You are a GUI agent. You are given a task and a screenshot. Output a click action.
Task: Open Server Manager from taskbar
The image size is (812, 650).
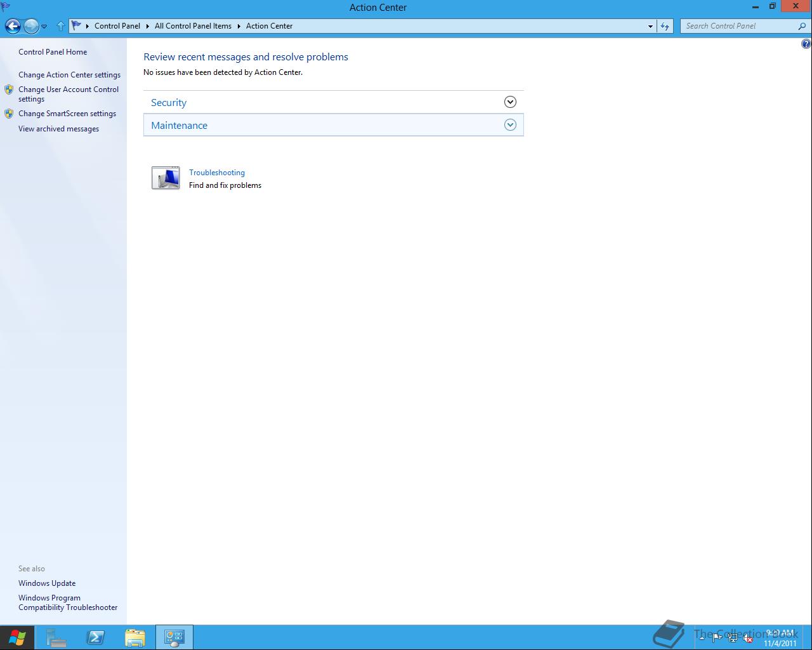[x=56, y=637]
